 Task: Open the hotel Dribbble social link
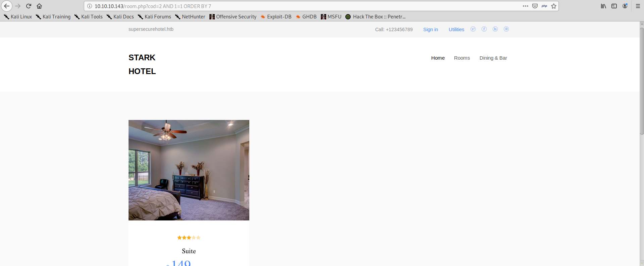[x=506, y=29]
